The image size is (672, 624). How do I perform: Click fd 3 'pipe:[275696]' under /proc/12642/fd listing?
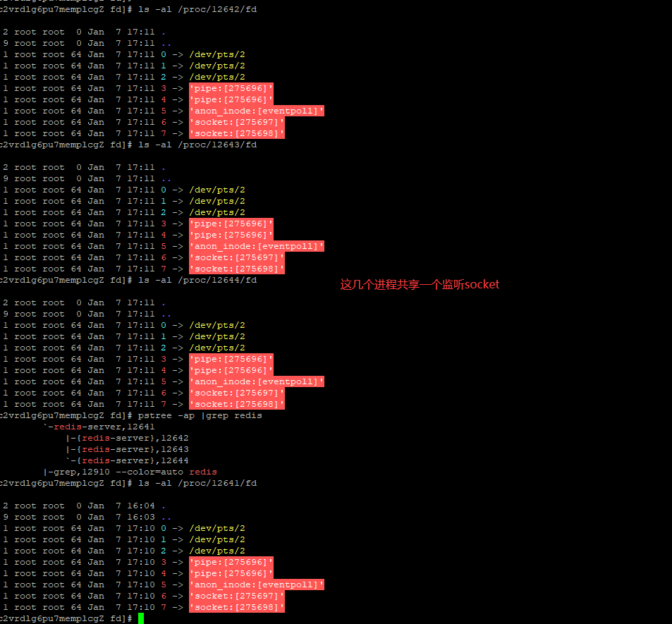coord(231,88)
